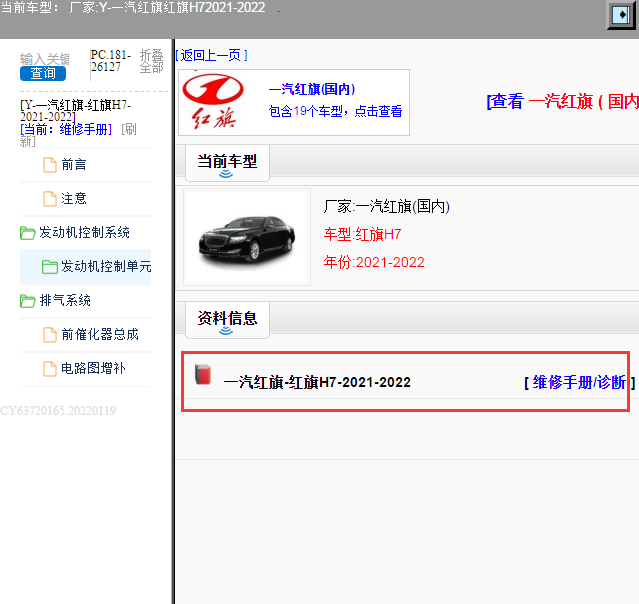Click the red book icon beside 一汽红旗-红旗H7-2021-2022
The width and height of the screenshot is (639, 604).
[203, 374]
